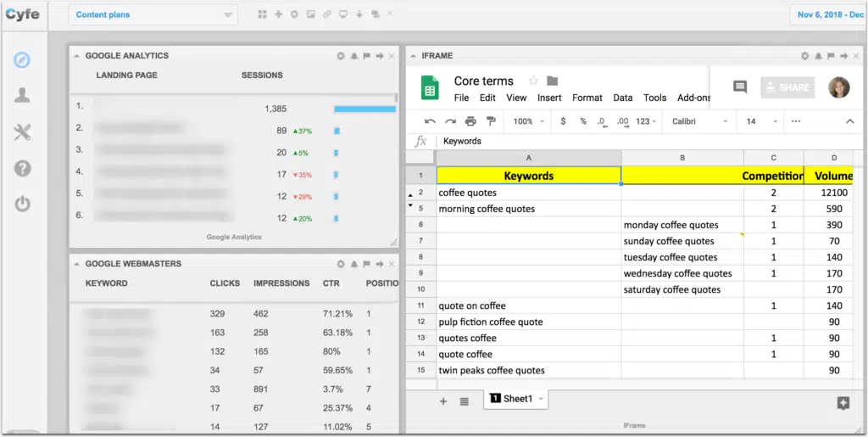Click the Share button
Screen dimensions: 868x437
(x=786, y=87)
